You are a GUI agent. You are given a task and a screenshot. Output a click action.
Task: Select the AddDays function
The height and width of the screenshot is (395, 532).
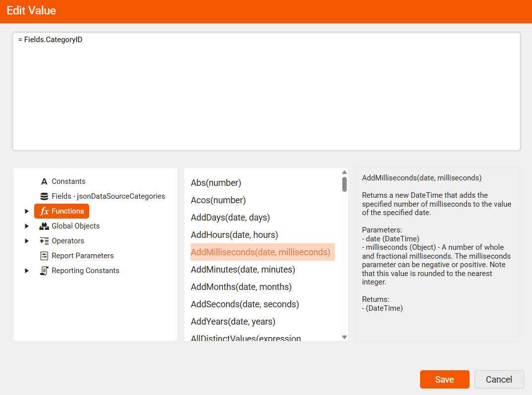click(230, 217)
